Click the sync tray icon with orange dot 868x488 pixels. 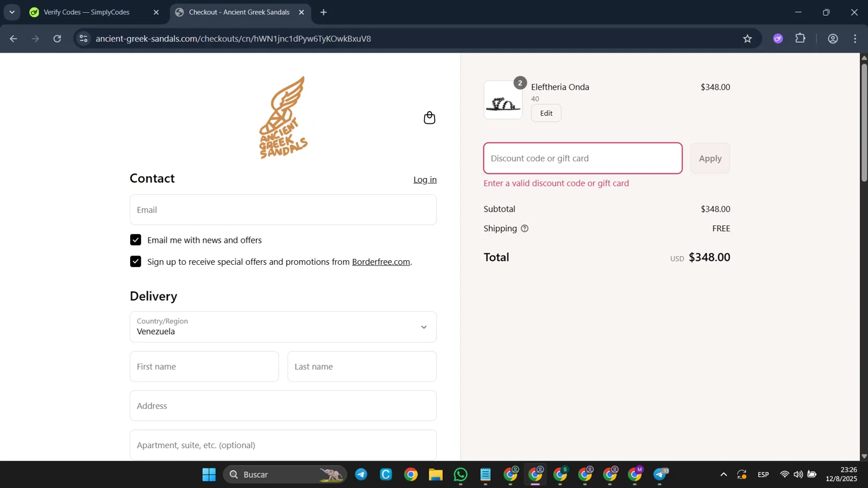pyautogui.click(x=742, y=475)
